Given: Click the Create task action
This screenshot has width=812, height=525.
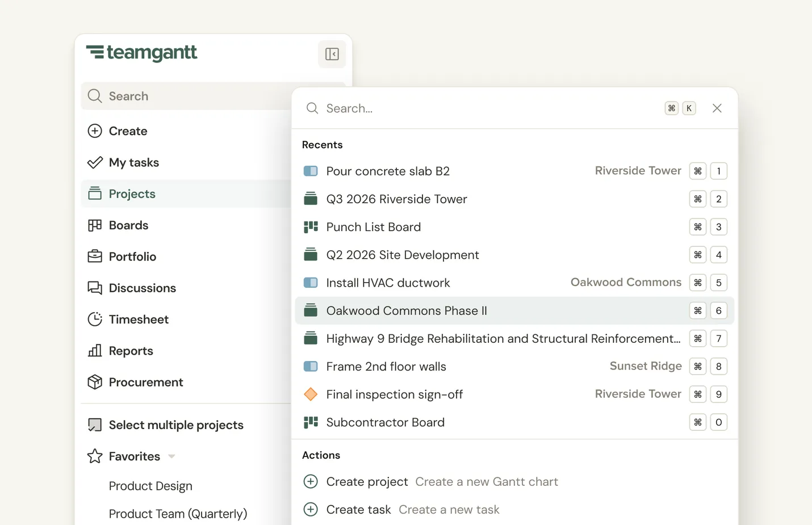Looking at the screenshot, I should pos(514,509).
